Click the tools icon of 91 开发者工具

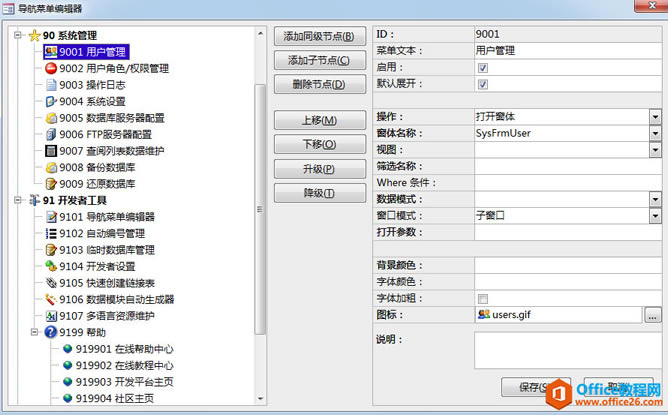tap(35, 200)
